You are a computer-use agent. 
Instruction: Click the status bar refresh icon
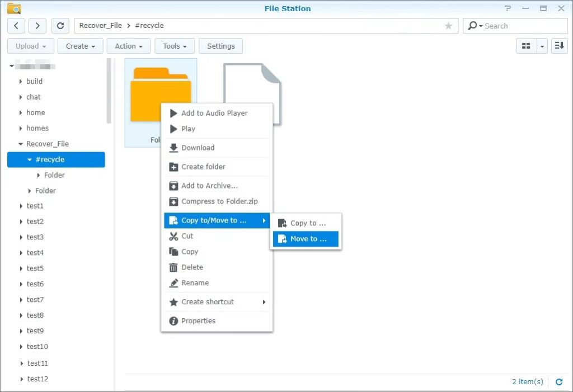pyautogui.click(x=558, y=382)
